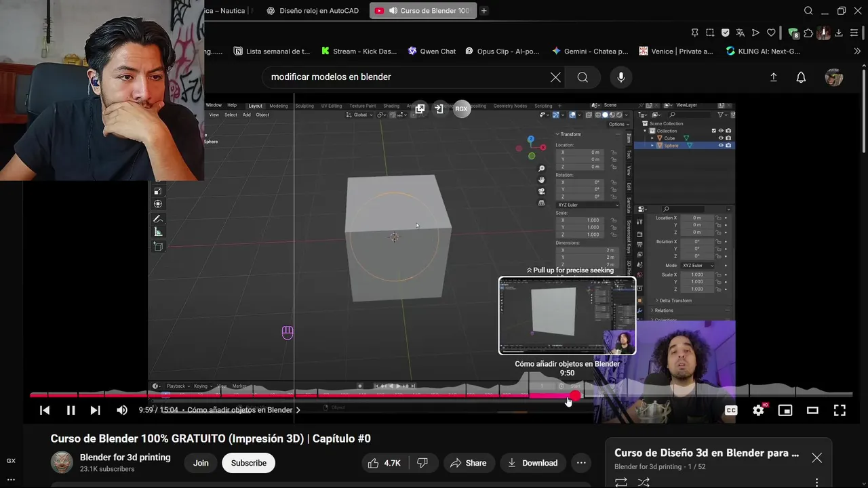The image size is (868, 488).
Task: Show more bookmarks chevron
Action: [856, 51]
